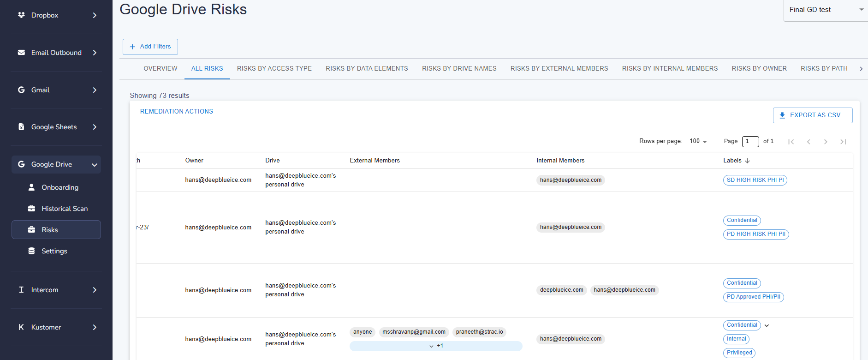Expand labels next to Confidential in last row
Screen dimensions: 868x360
767,325
